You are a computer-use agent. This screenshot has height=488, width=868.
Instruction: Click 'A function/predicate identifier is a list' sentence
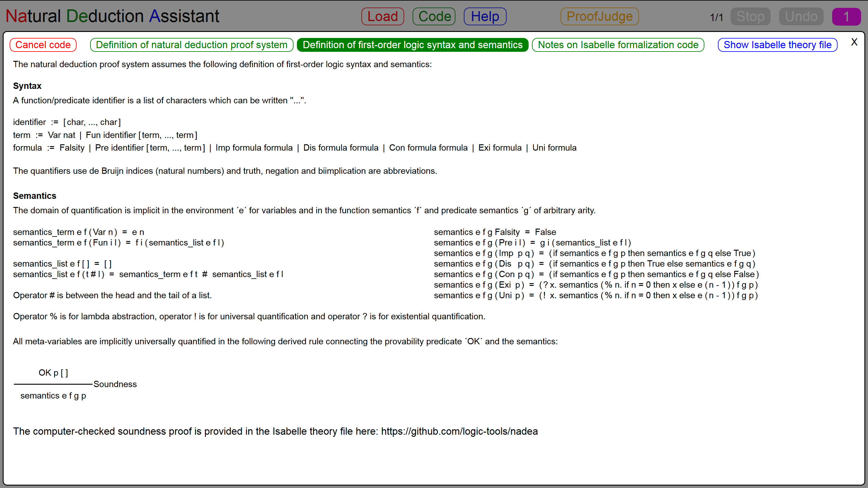point(159,100)
